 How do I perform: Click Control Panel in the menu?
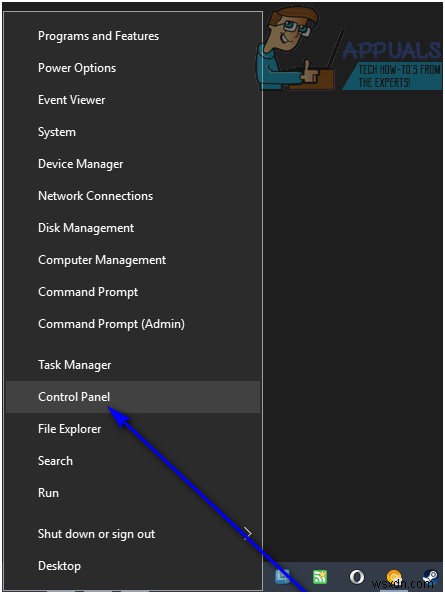coord(133,397)
